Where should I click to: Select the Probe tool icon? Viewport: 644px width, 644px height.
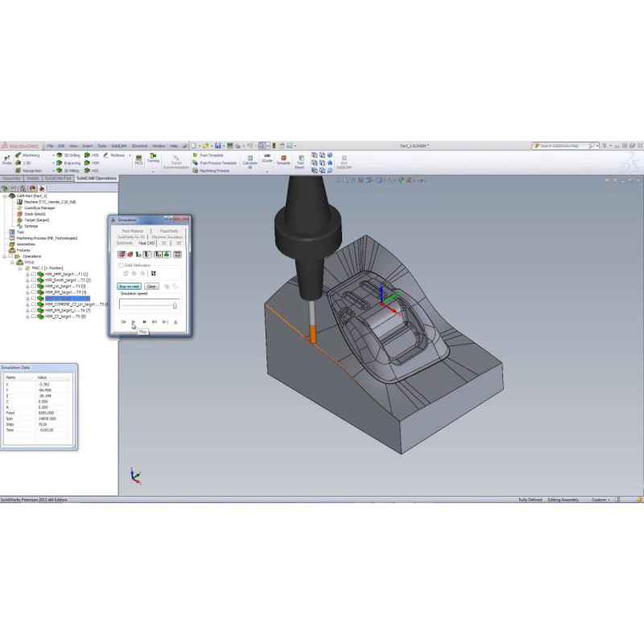7,158
